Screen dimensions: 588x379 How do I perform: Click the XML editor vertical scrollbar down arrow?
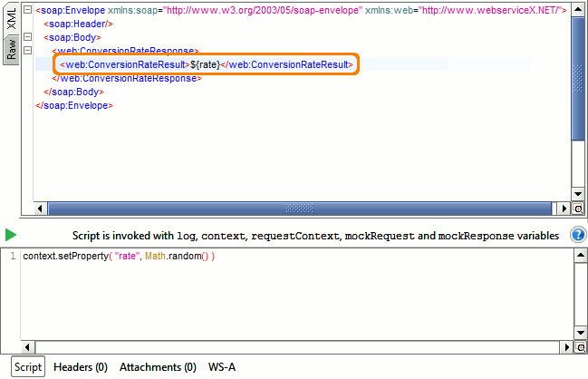(x=578, y=194)
